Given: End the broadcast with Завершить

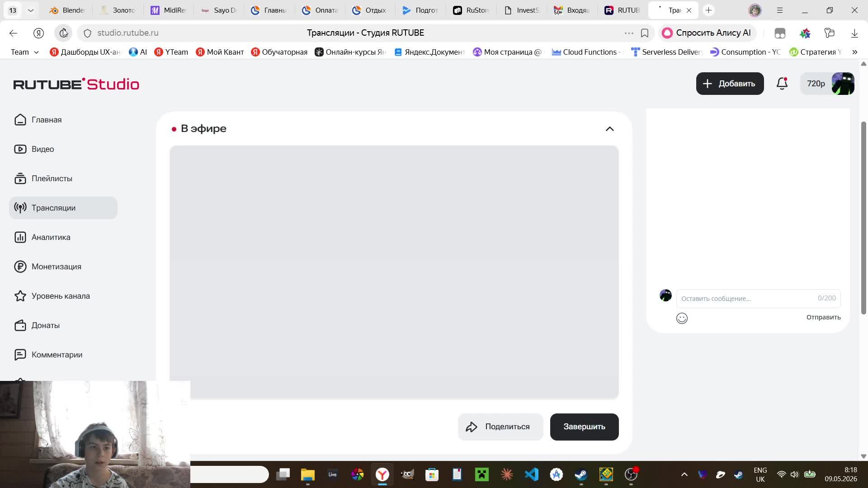Looking at the screenshot, I should 584,427.
